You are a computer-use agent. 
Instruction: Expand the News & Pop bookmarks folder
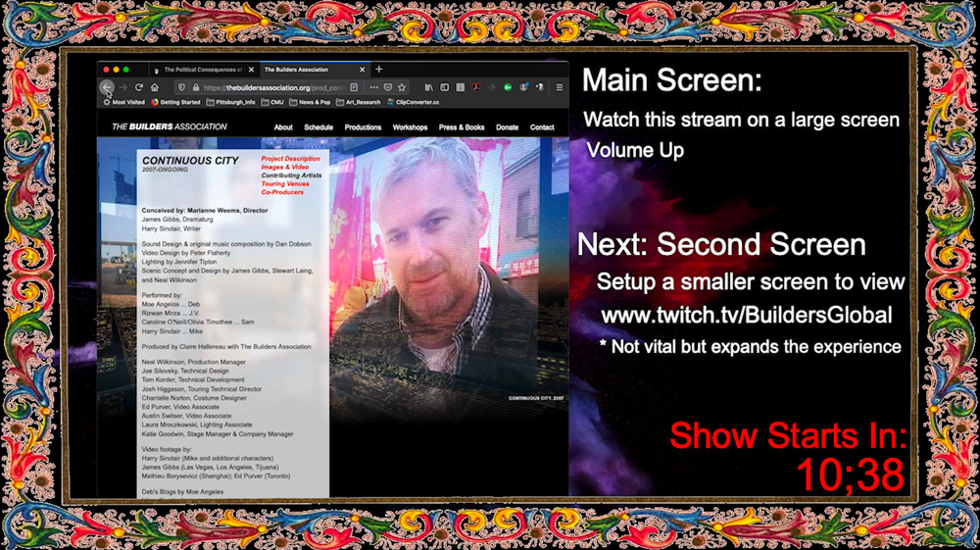tap(310, 102)
